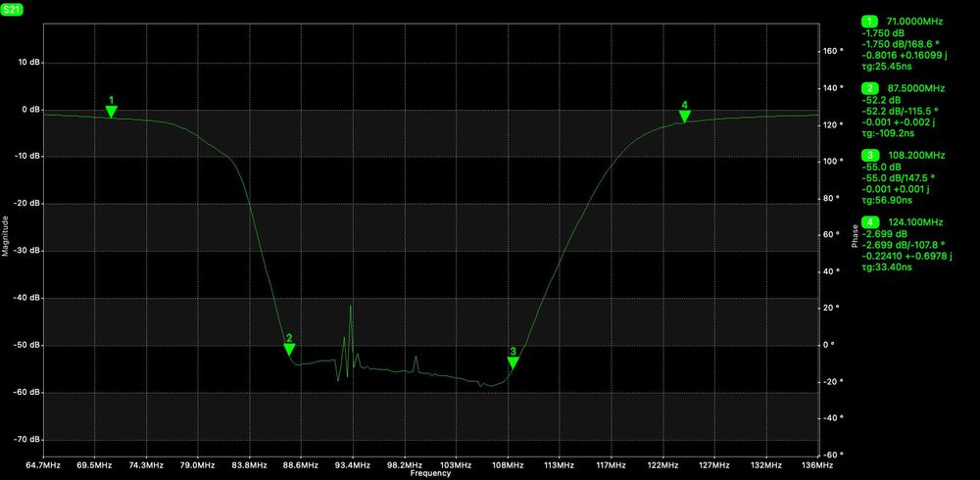Click the -0.001 +0.001 j complex value
The image size is (980, 480).
click(895, 189)
